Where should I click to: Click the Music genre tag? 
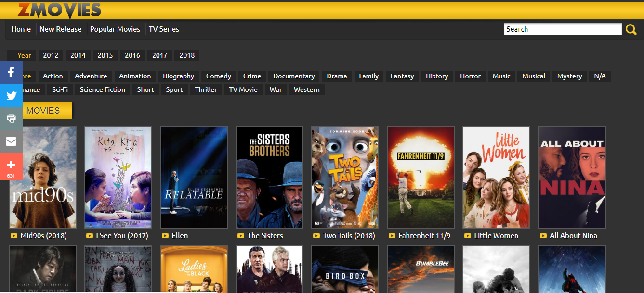click(501, 76)
